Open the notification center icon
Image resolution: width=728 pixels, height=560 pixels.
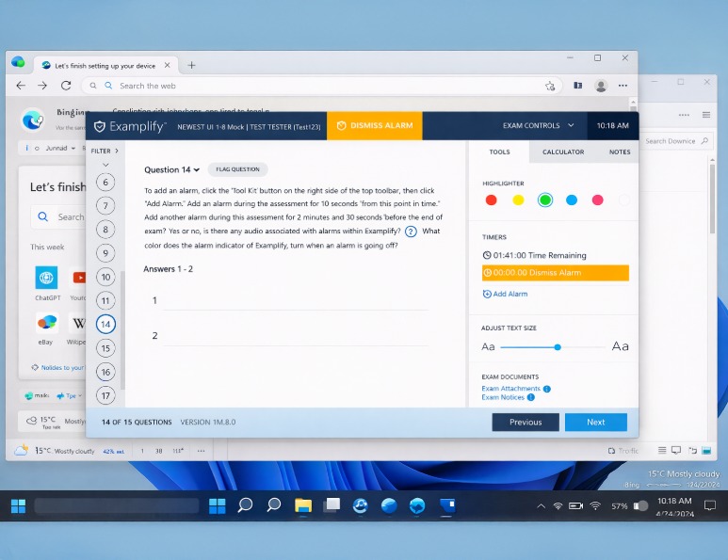tap(709, 505)
